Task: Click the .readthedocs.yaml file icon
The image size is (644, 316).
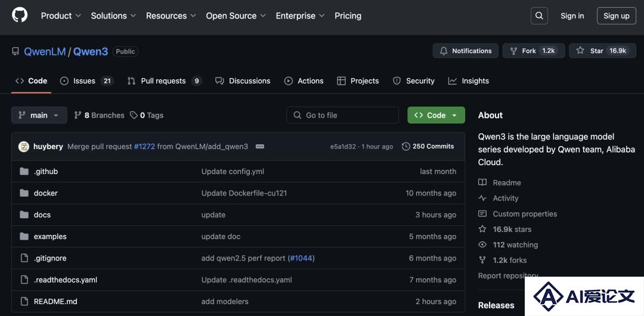Action: click(24, 280)
